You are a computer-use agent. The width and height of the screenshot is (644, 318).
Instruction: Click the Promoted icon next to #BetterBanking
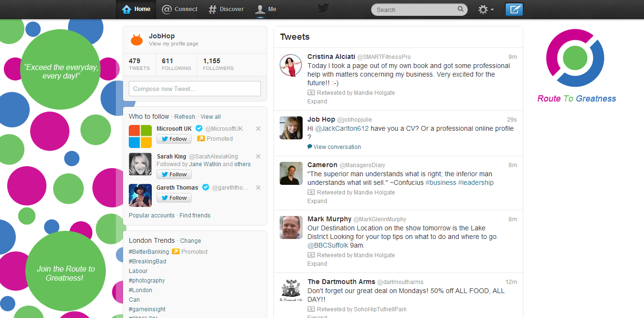click(176, 251)
